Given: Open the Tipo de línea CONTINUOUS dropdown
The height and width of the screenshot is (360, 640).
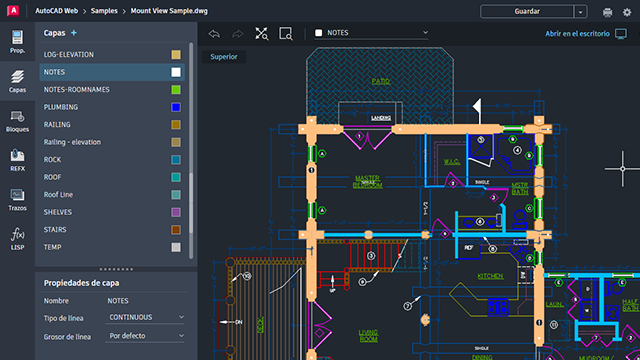Looking at the screenshot, I should point(146,317).
